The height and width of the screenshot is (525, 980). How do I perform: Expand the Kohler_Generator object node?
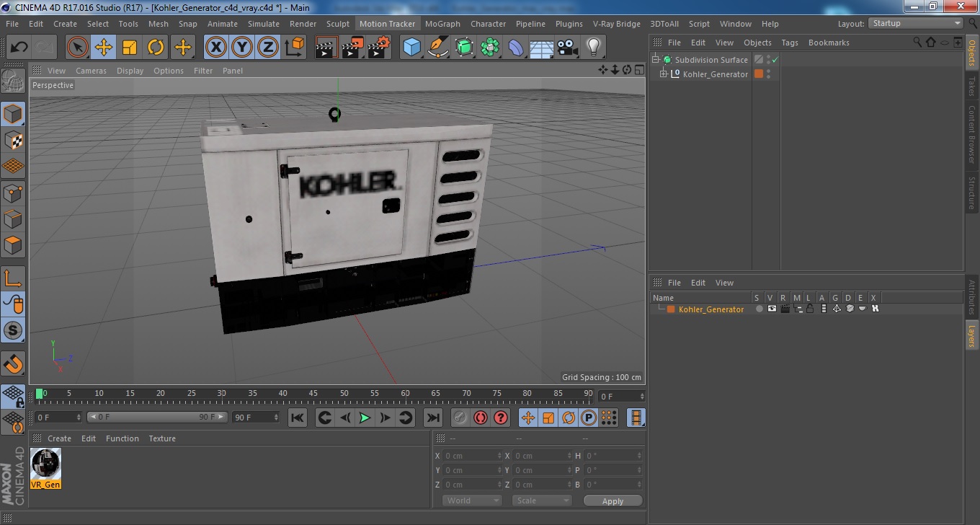(664, 74)
